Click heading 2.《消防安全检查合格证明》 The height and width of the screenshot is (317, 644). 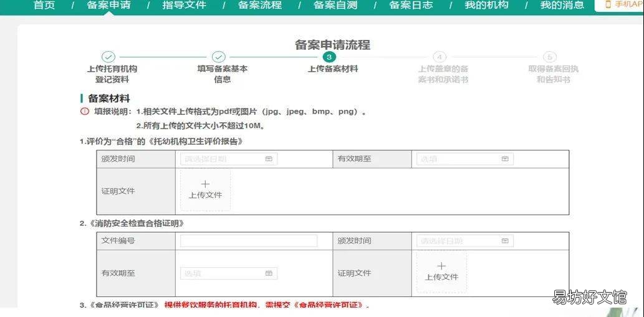pos(132,224)
